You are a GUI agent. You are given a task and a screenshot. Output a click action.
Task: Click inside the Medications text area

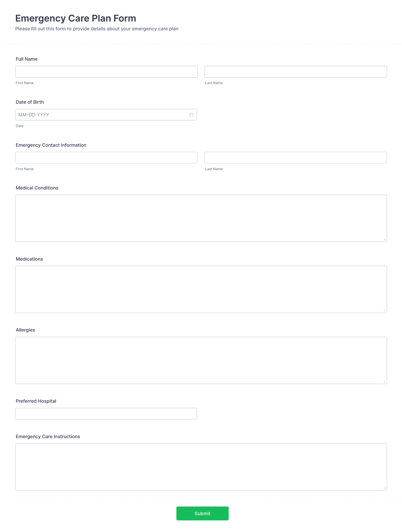pos(201,289)
